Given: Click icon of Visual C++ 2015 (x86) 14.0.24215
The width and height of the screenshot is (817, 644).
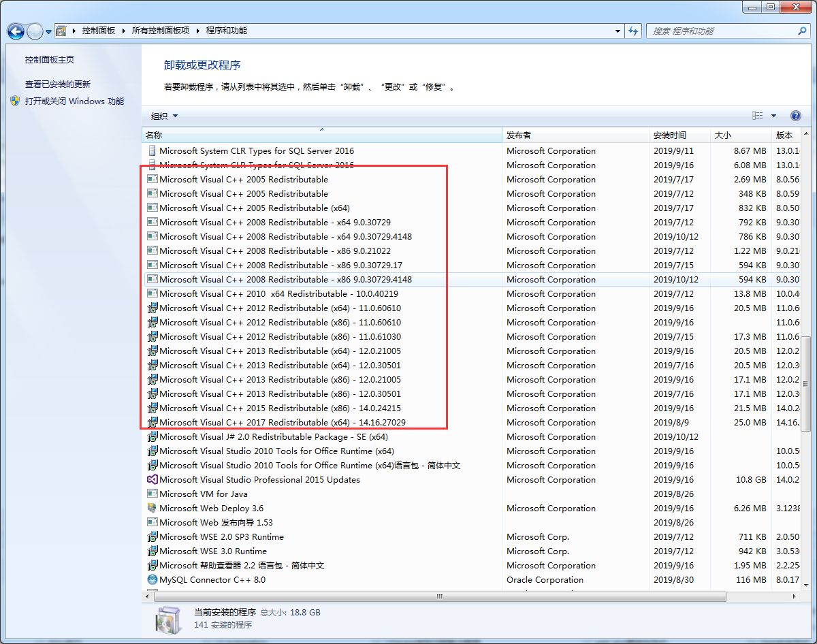Looking at the screenshot, I should [x=153, y=408].
